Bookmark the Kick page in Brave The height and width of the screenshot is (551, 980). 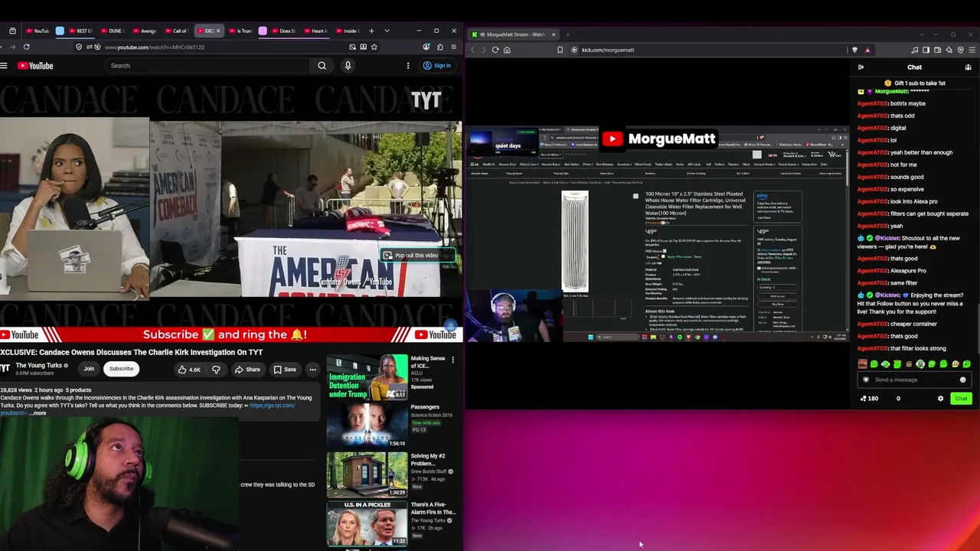pyautogui.click(x=560, y=50)
